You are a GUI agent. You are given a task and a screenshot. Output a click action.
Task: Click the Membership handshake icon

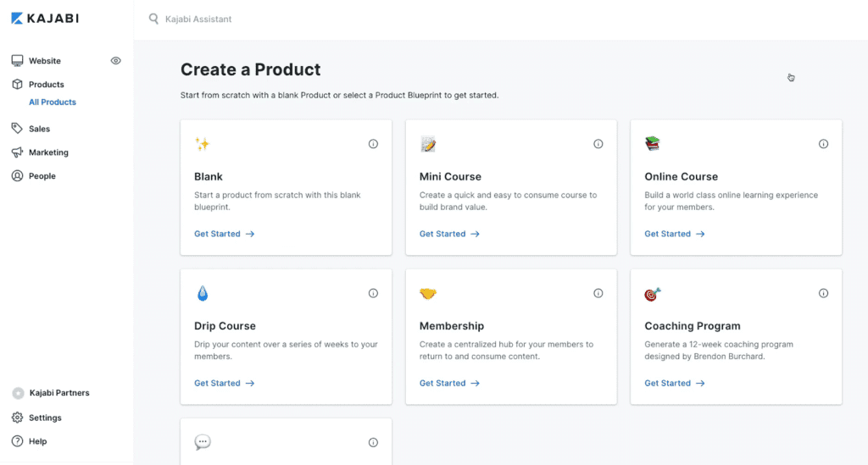[x=428, y=294]
